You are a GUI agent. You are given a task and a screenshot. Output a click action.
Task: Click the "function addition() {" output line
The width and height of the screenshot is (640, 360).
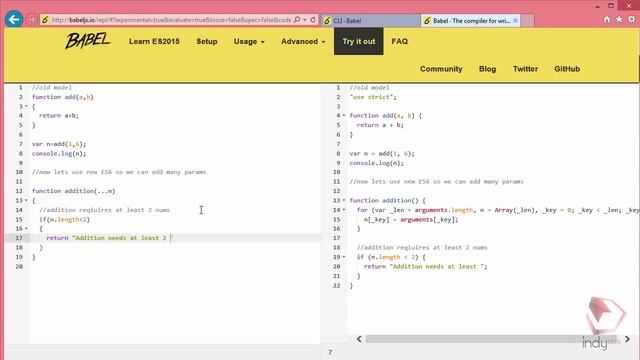(387, 200)
